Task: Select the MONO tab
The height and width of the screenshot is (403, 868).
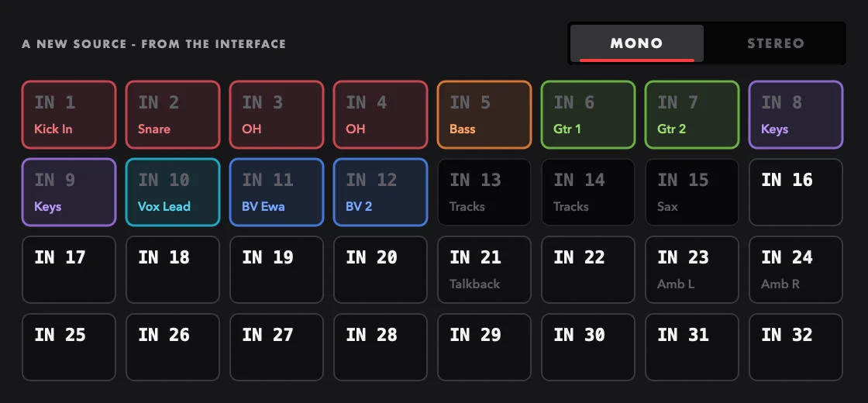Action: click(636, 43)
